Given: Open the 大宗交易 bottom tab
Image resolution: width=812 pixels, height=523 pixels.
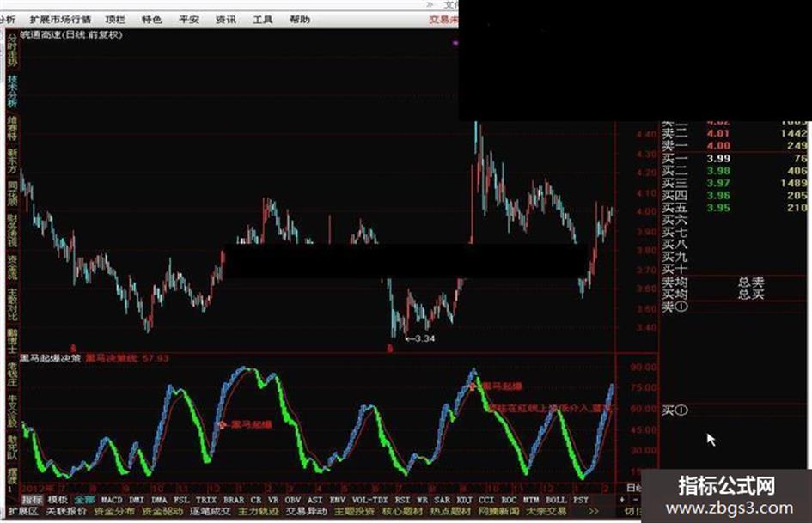Looking at the screenshot, I should click(x=546, y=511).
